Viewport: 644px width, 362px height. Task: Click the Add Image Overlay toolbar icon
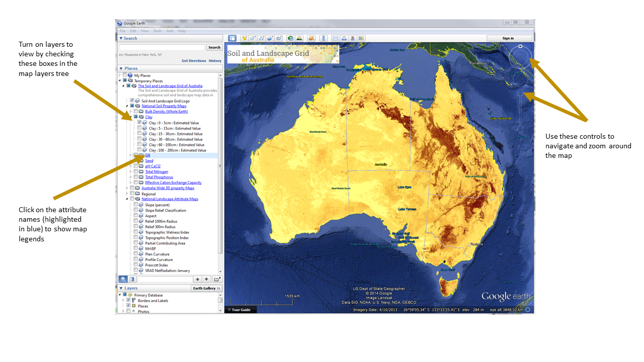[270, 38]
